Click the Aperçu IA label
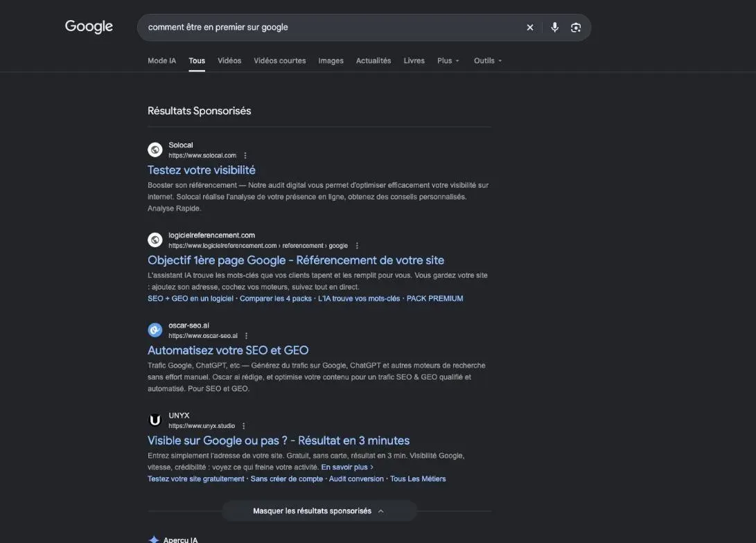This screenshot has height=543, width=756. pyautogui.click(x=180, y=540)
